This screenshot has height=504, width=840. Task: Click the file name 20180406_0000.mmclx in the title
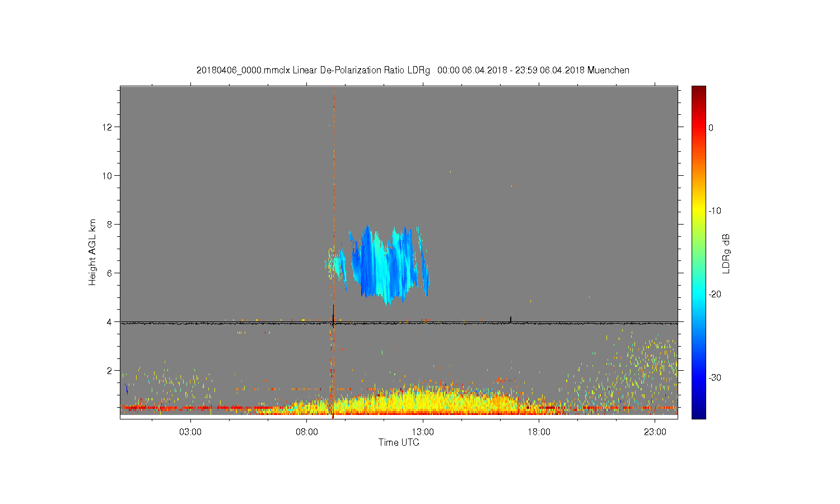click(243, 71)
